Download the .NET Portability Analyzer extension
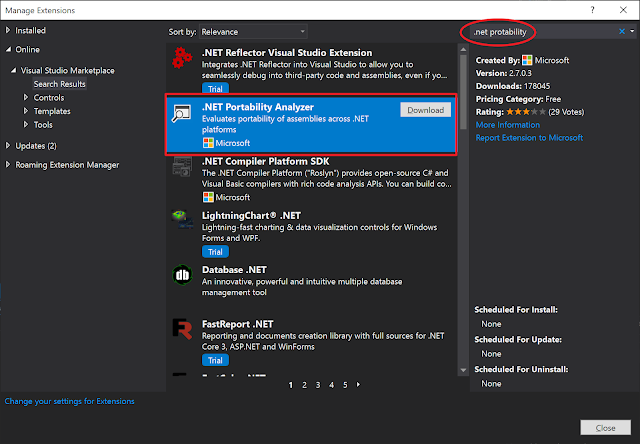Image resolution: width=640 pixels, height=444 pixels. coord(426,110)
